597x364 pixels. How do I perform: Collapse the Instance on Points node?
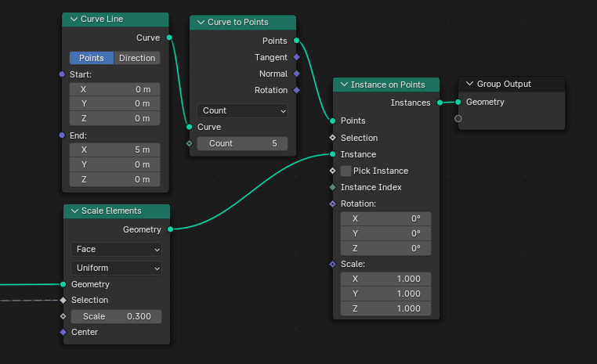[344, 85]
